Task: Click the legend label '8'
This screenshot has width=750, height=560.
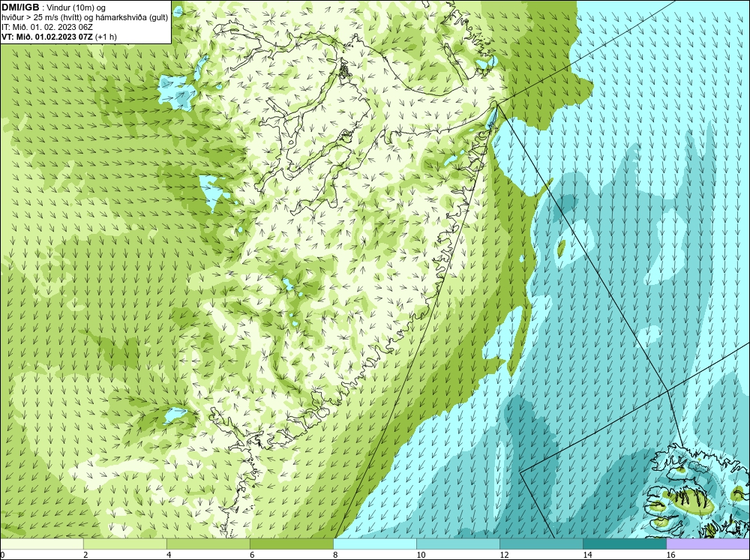Action: pos(334,555)
